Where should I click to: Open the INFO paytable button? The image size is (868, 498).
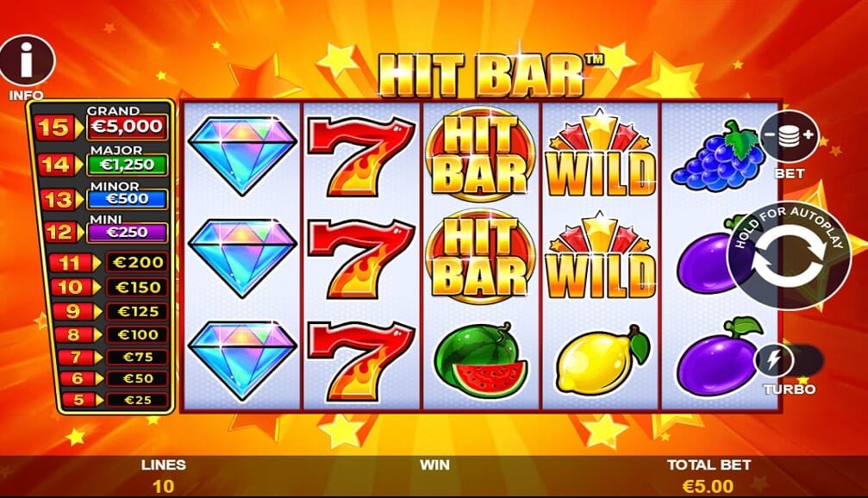click(27, 61)
